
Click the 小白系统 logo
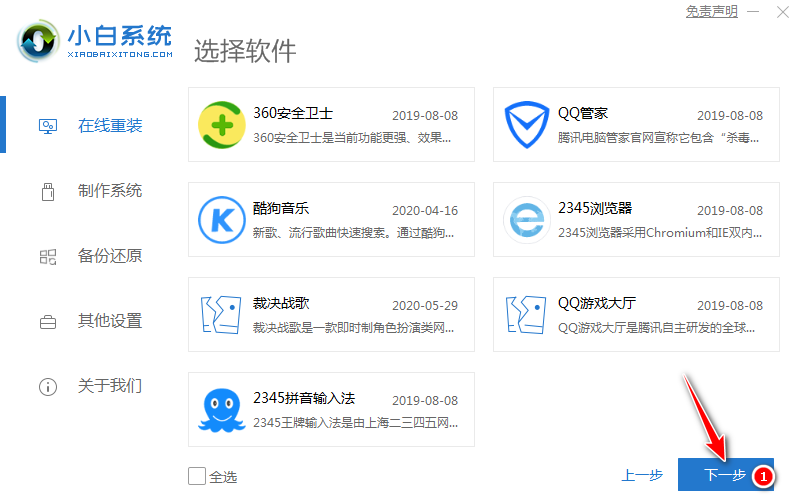96,41
